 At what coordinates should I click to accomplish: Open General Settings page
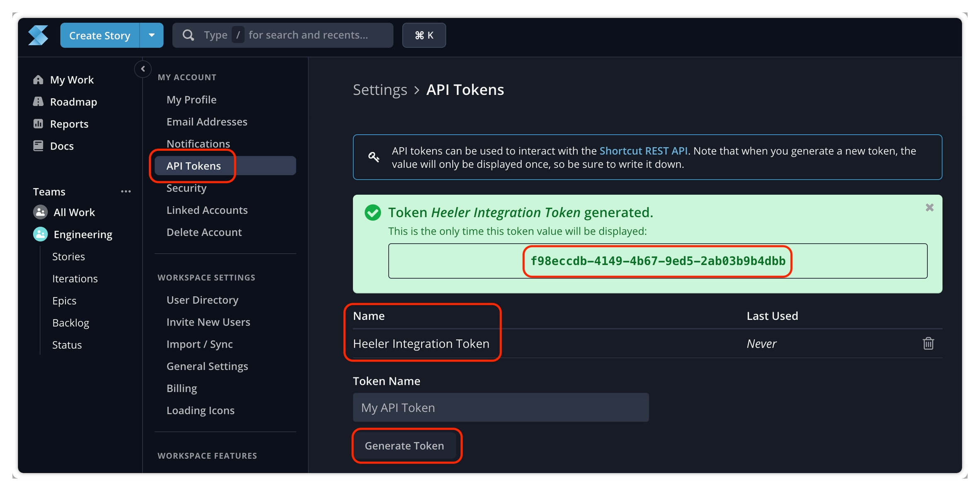207,366
